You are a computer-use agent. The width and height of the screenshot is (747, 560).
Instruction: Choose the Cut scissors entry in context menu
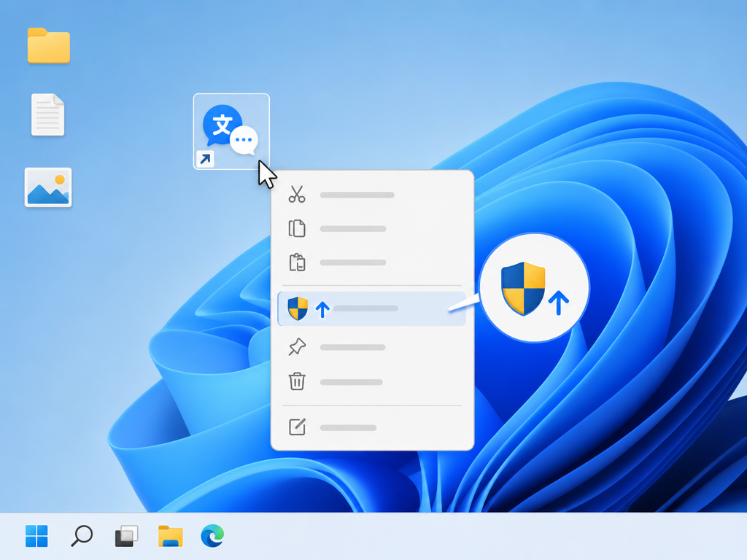tap(372, 195)
